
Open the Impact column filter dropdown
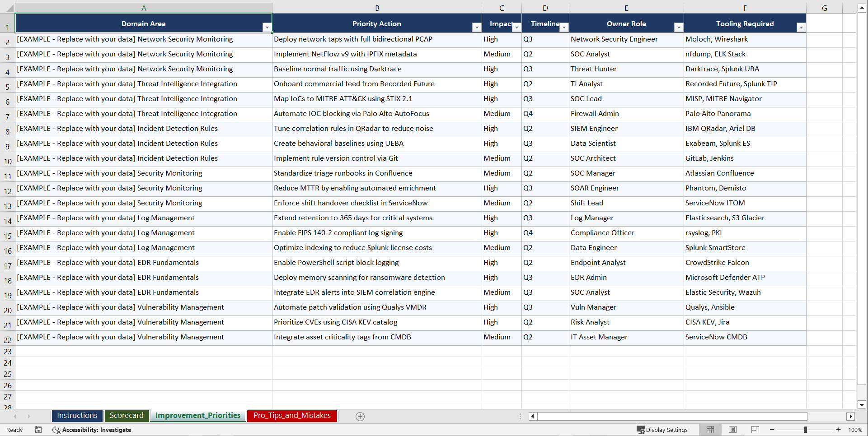point(516,27)
